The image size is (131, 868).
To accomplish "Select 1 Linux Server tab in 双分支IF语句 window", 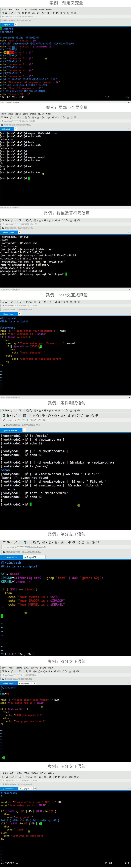I will (x=8, y=683).
